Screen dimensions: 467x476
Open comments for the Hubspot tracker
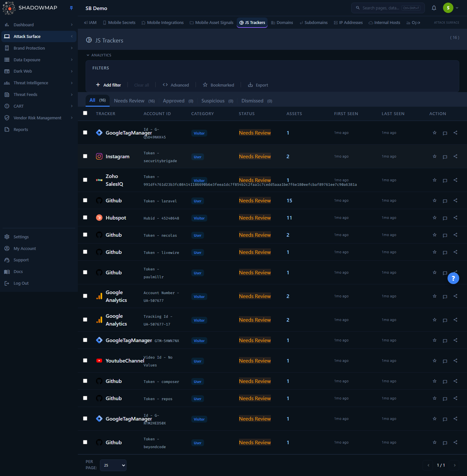[445, 218]
